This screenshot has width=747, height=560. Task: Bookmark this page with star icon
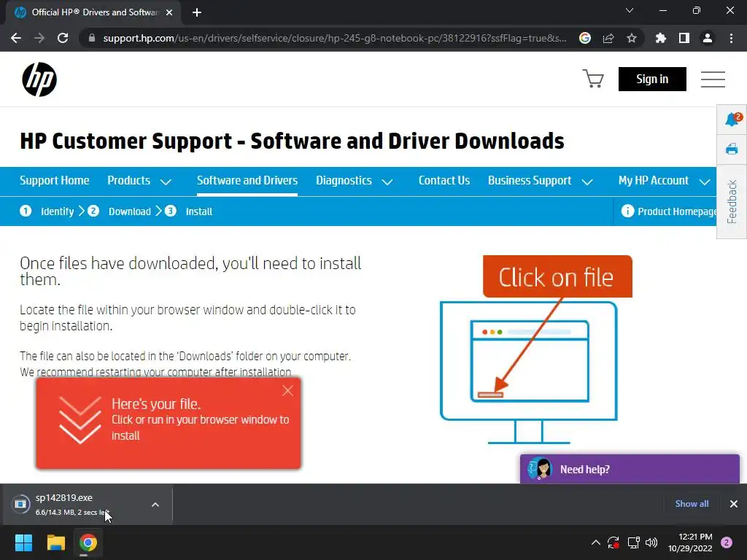(632, 38)
